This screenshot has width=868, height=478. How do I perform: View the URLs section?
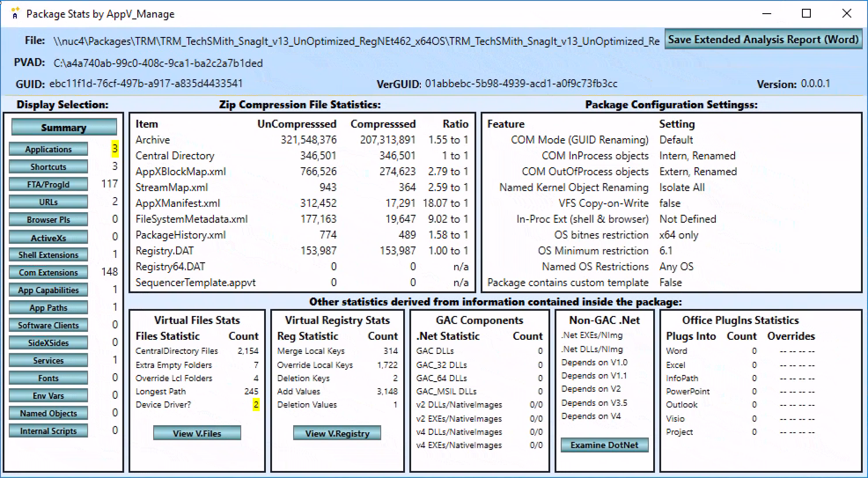[48, 202]
